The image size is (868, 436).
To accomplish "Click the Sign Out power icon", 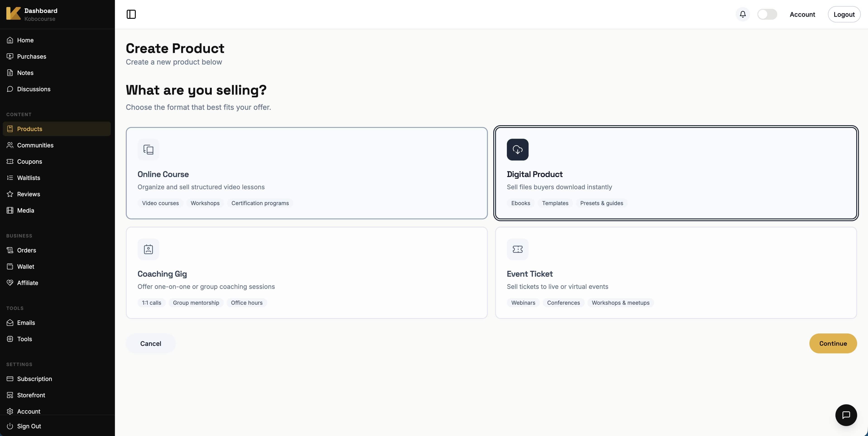I will point(10,426).
